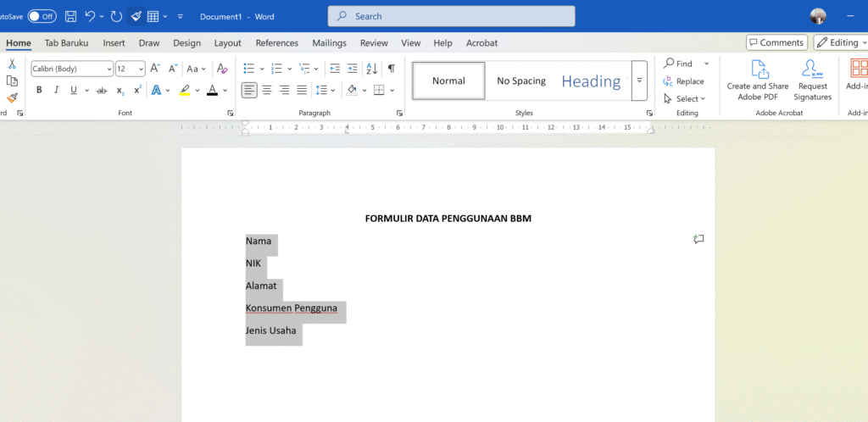Open the bullets list dropdown
The height and width of the screenshot is (422, 868).
264,69
